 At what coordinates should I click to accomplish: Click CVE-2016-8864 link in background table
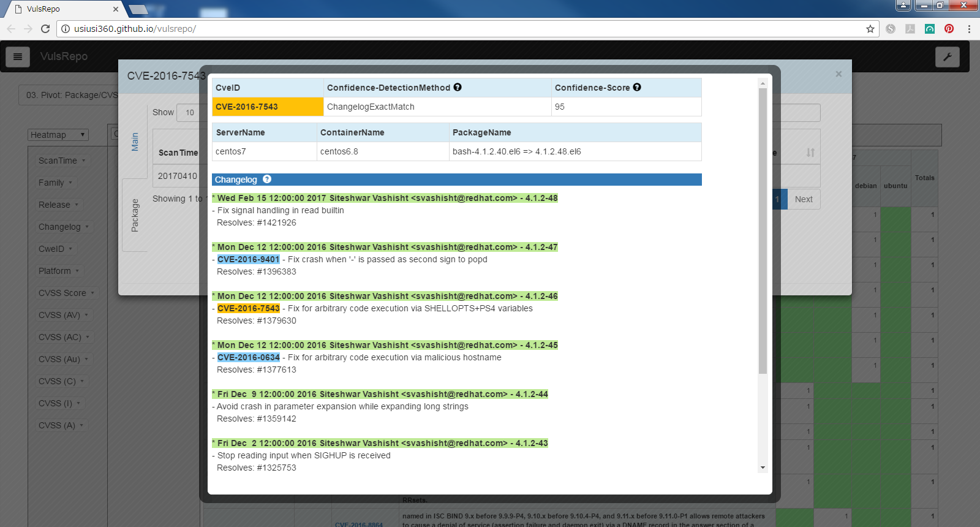(x=359, y=525)
